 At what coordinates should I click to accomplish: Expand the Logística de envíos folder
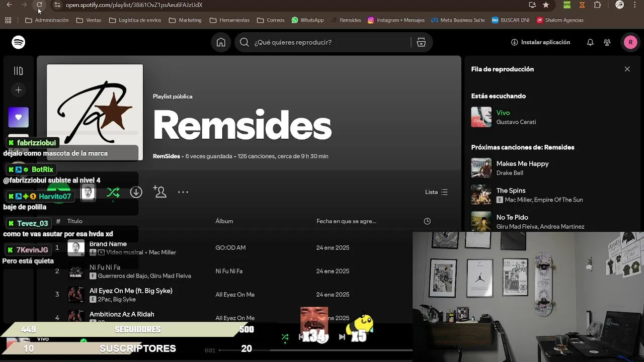pos(135,20)
